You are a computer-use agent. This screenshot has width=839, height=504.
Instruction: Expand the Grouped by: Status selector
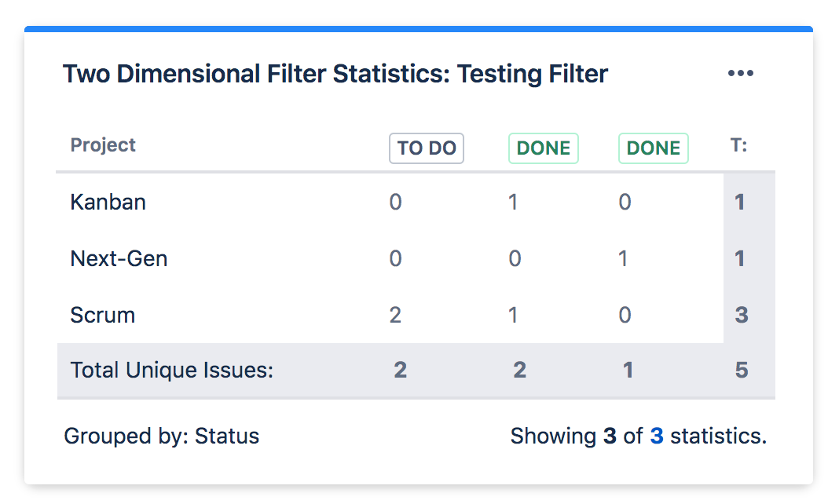tap(162, 436)
